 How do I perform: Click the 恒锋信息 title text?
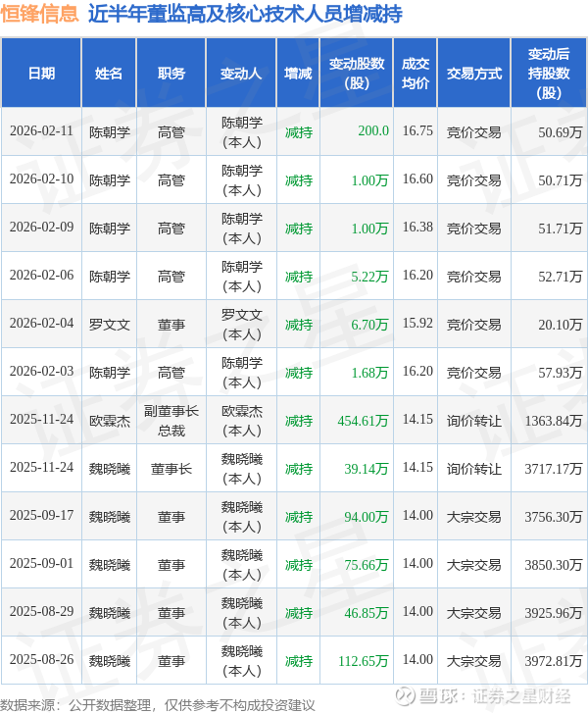coord(39,13)
